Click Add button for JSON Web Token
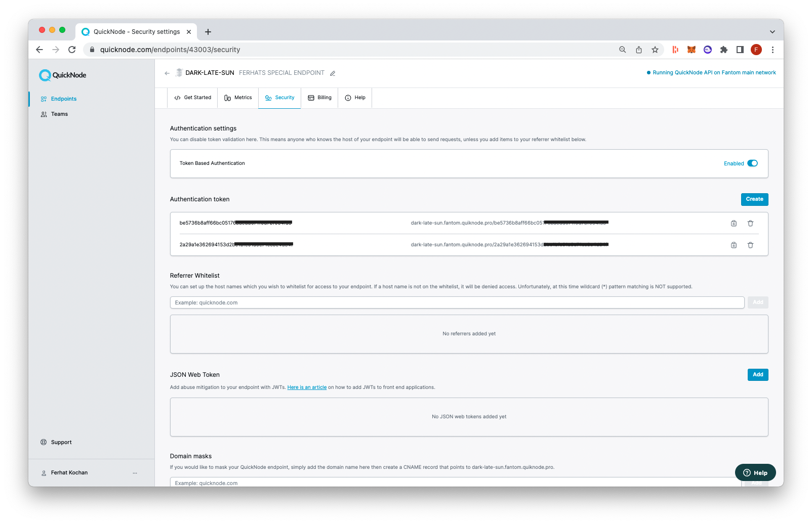The height and width of the screenshot is (524, 812). (758, 375)
